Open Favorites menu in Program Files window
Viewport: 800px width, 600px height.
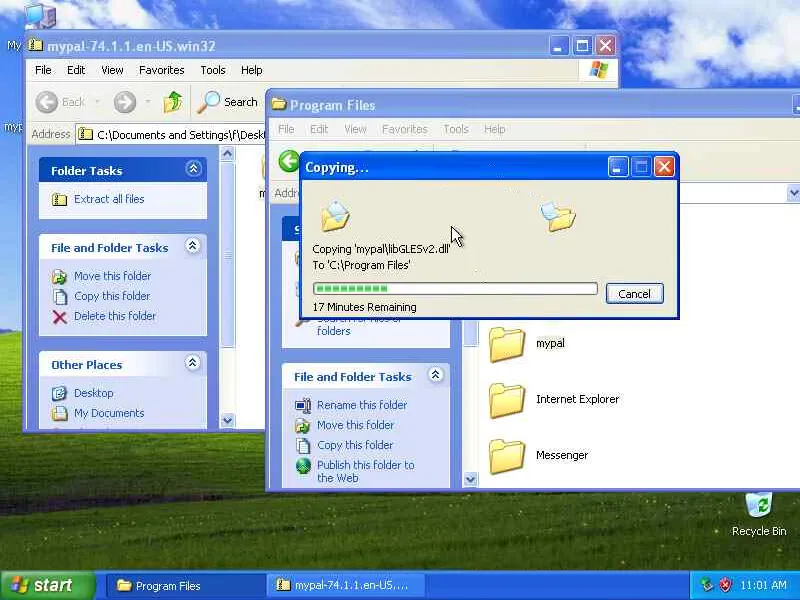tap(405, 129)
